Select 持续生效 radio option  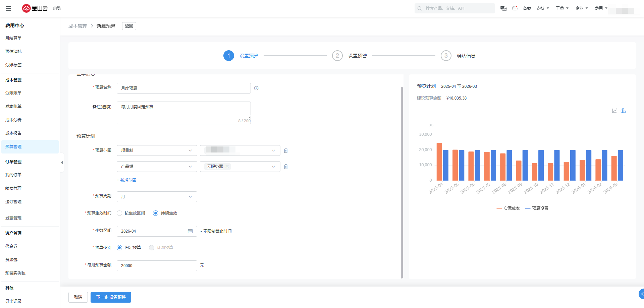point(156,213)
